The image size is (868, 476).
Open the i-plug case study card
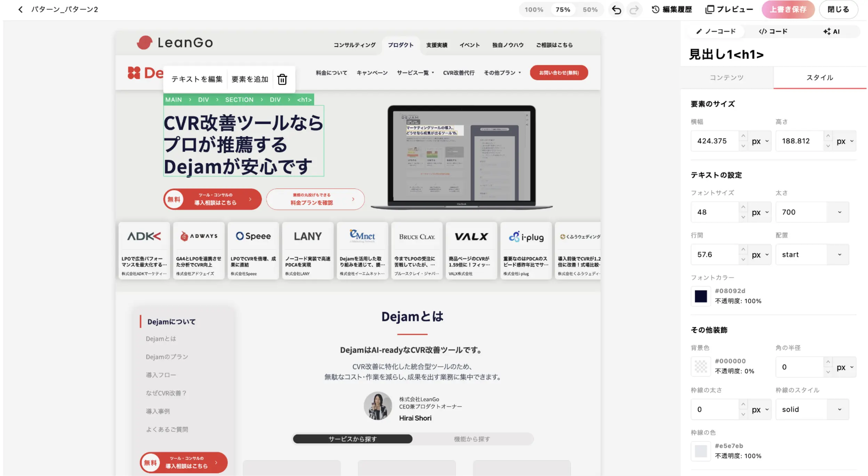tap(526, 251)
